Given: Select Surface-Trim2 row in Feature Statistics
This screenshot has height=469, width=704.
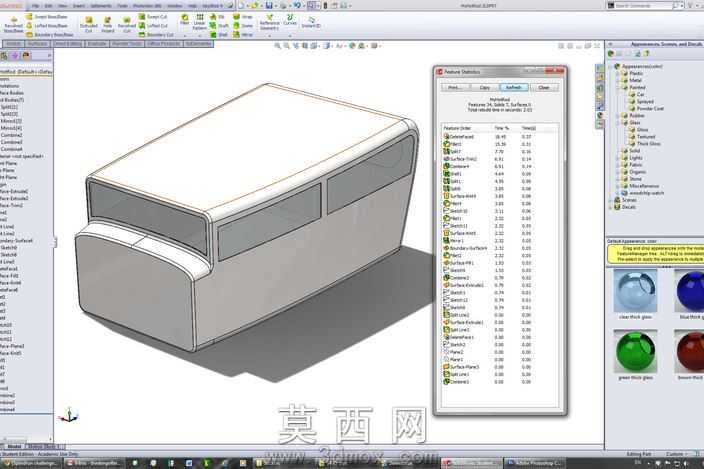Looking at the screenshot, I should pyautogui.click(x=500, y=159).
